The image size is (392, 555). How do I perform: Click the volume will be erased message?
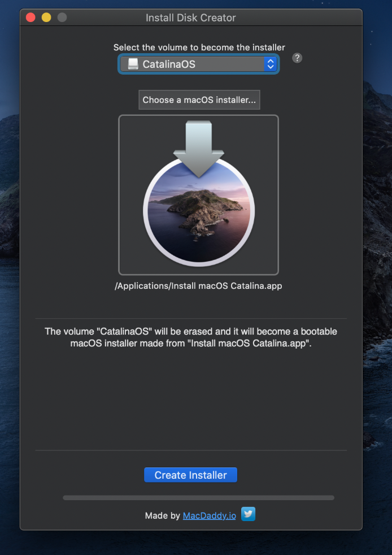coord(191,337)
